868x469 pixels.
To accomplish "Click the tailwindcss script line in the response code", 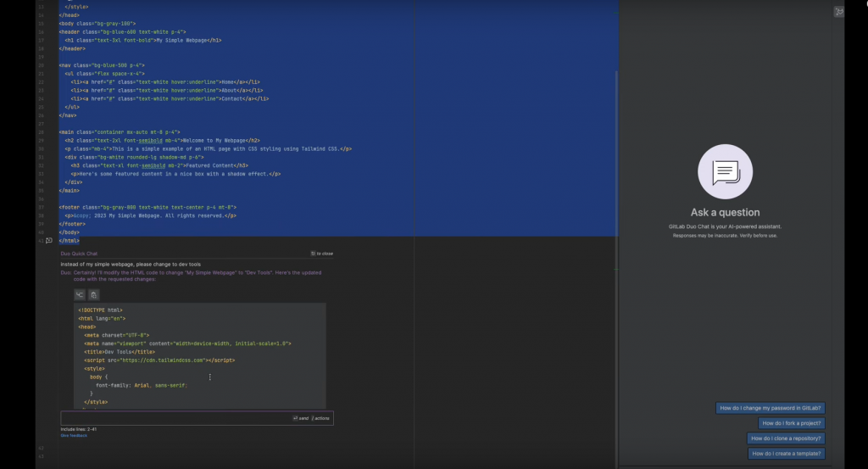I will point(159,360).
